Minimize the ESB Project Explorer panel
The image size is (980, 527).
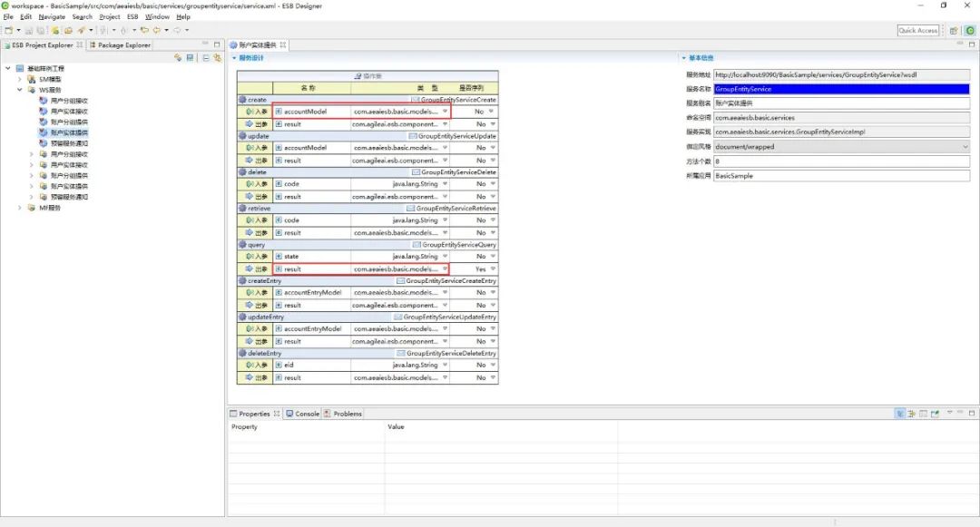click(205, 44)
